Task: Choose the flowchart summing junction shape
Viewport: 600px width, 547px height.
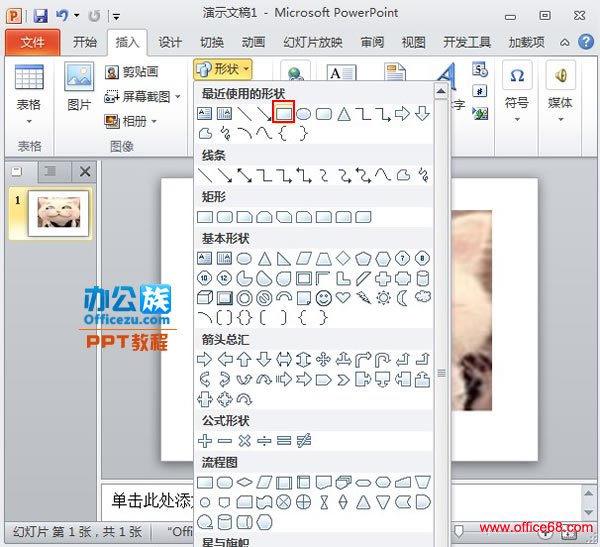Action: click(x=284, y=502)
